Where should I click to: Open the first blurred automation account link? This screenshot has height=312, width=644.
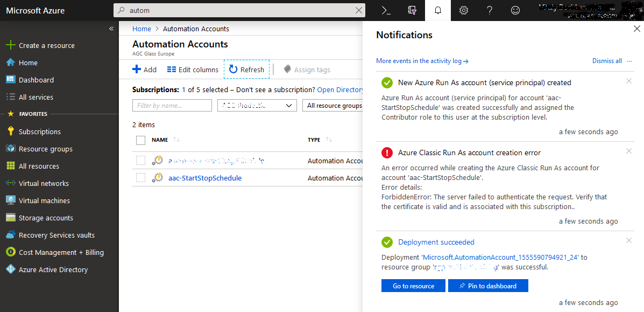tap(216, 161)
